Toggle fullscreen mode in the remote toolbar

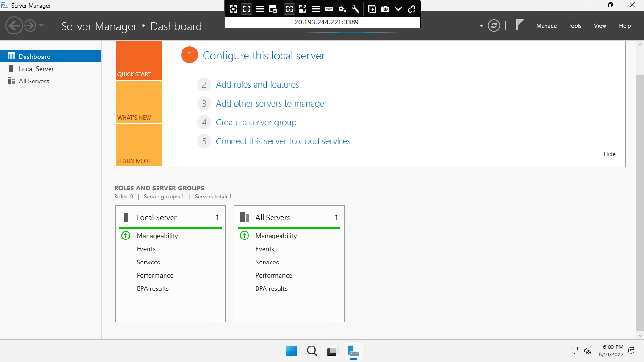click(247, 9)
